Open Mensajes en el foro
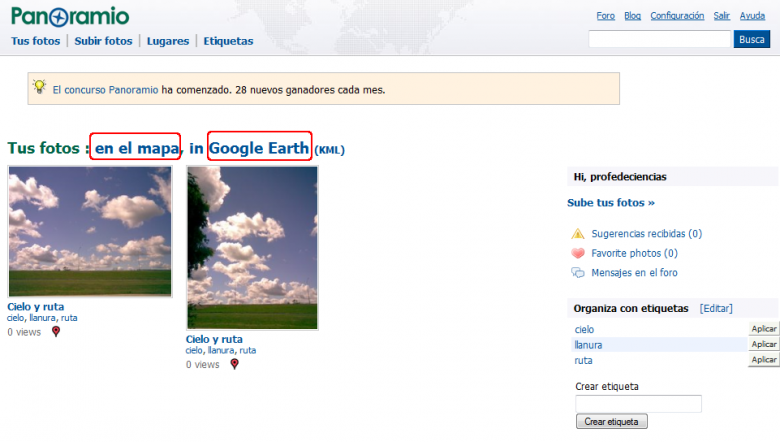Viewport: 780px width, 442px height. tap(634, 272)
